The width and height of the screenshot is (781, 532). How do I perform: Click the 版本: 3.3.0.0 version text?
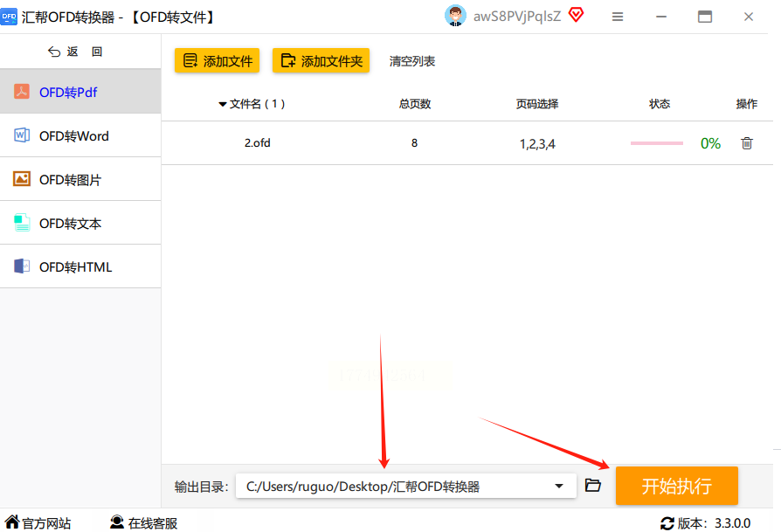714,523
